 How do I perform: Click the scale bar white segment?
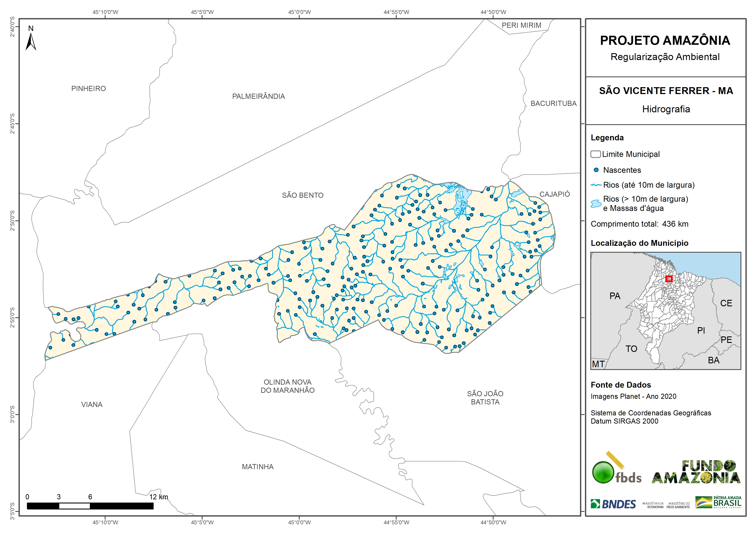[74, 506]
